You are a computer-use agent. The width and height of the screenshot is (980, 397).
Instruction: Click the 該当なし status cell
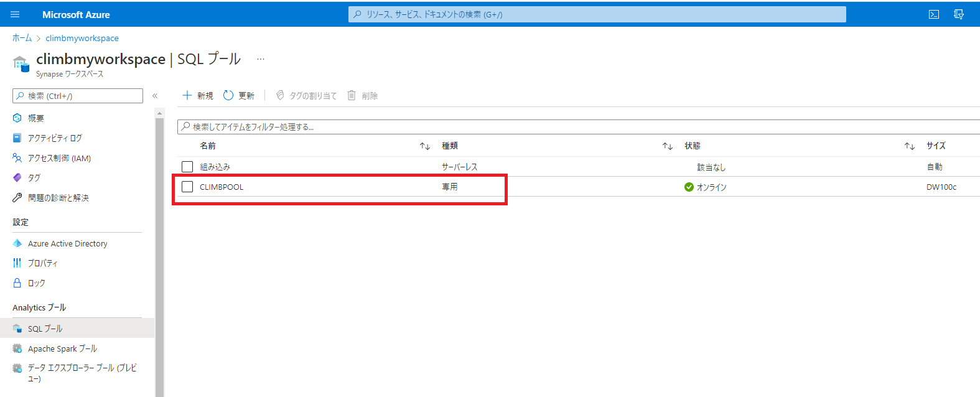[x=711, y=167]
